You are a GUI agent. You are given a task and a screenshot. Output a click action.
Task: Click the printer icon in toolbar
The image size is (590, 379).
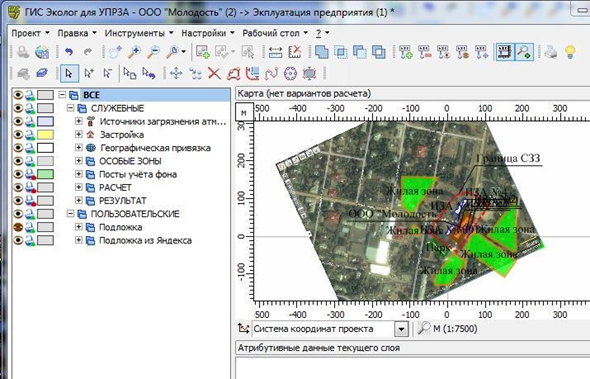(551, 52)
